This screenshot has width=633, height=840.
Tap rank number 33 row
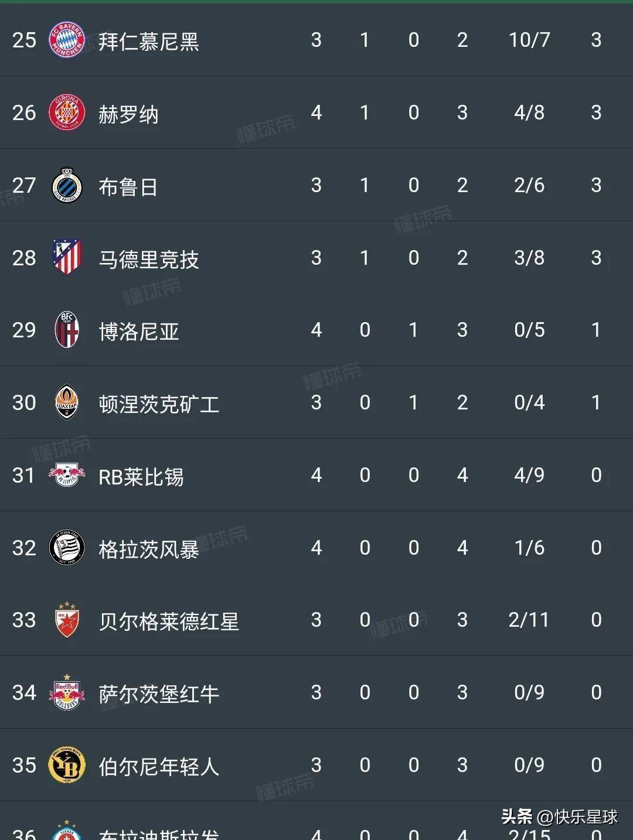click(x=316, y=620)
